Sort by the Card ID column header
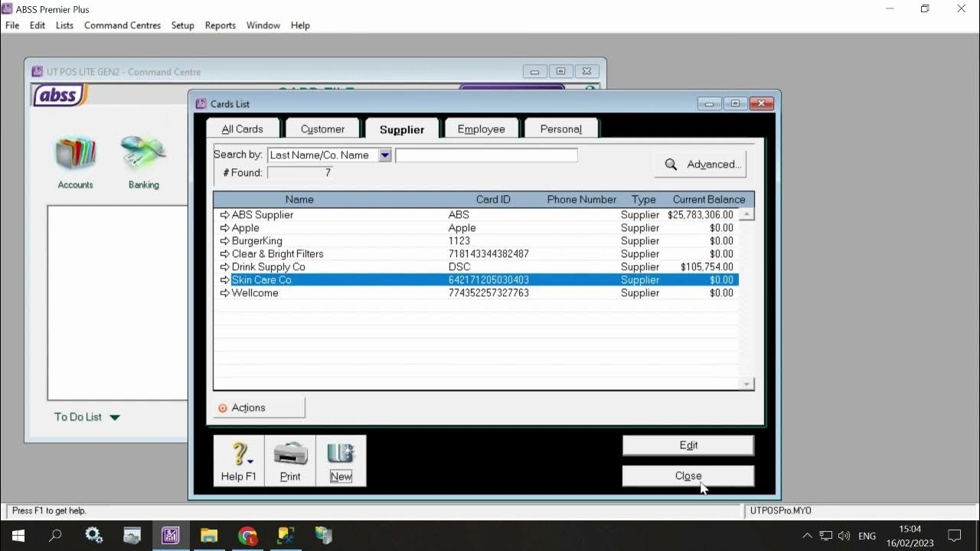 pos(493,200)
